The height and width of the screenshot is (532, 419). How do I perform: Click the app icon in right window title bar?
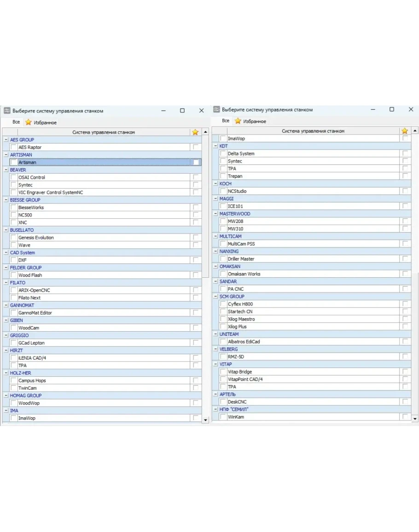point(216,110)
